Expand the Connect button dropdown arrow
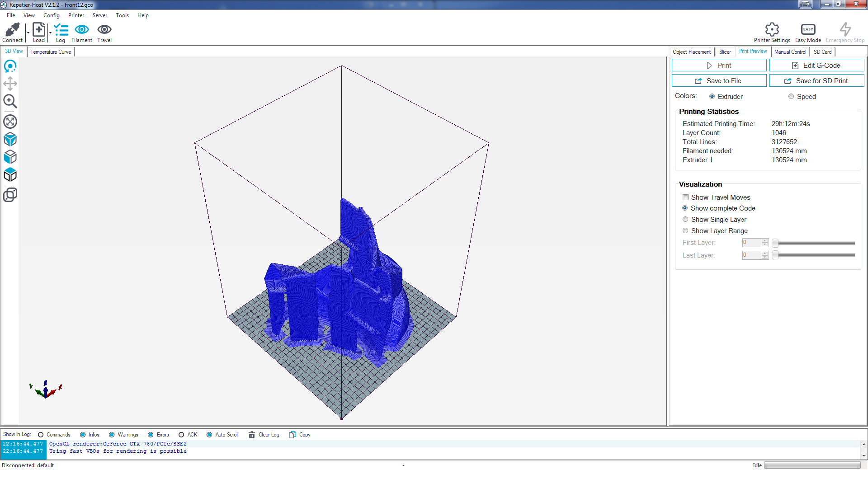This screenshot has width=868, height=488. point(28,33)
